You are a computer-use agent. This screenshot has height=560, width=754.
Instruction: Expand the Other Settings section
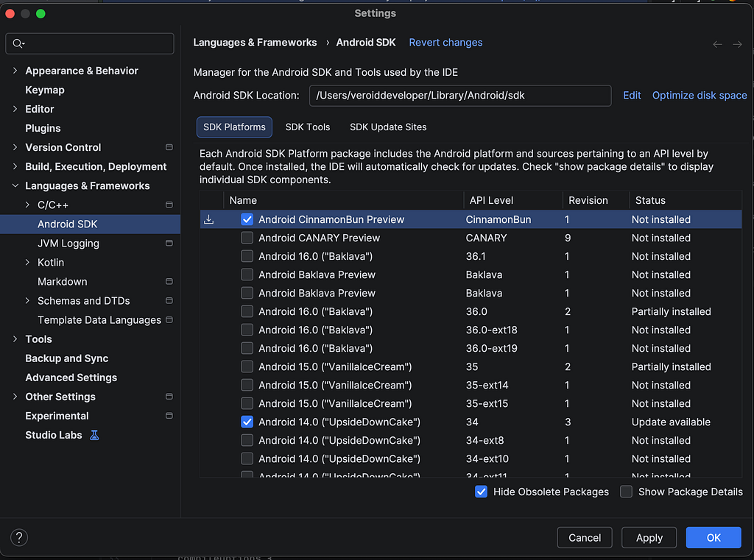pyautogui.click(x=15, y=397)
